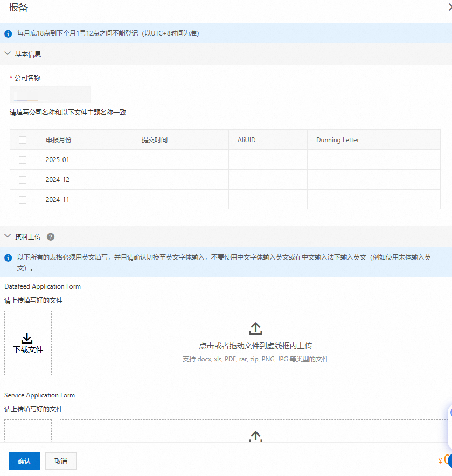Click the 2024-11 month cell

tap(85, 199)
